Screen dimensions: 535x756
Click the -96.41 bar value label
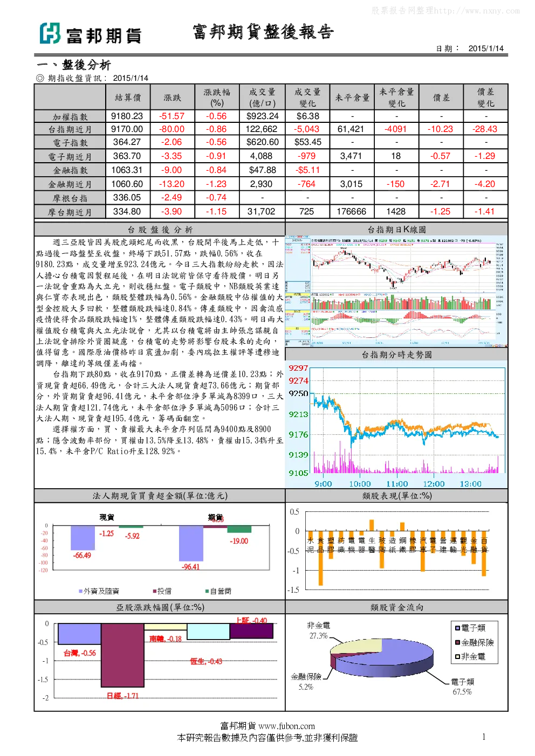click(190, 567)
